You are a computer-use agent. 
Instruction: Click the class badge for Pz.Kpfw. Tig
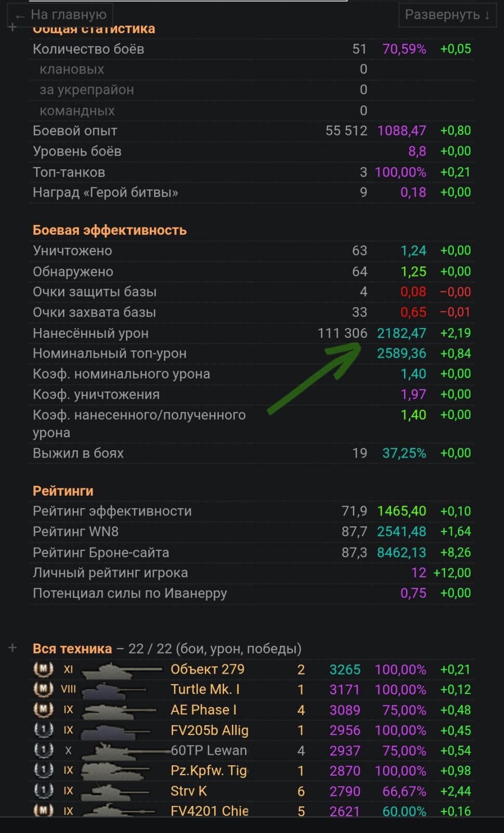click(43, 771)
